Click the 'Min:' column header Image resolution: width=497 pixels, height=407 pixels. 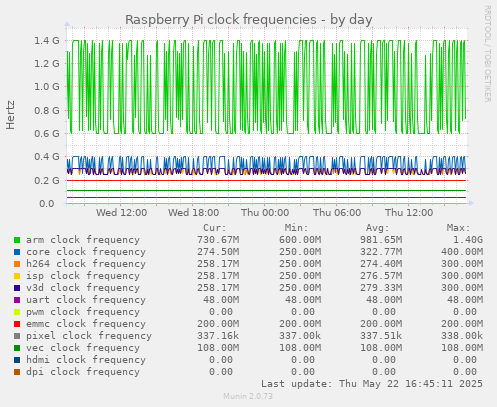297,228
